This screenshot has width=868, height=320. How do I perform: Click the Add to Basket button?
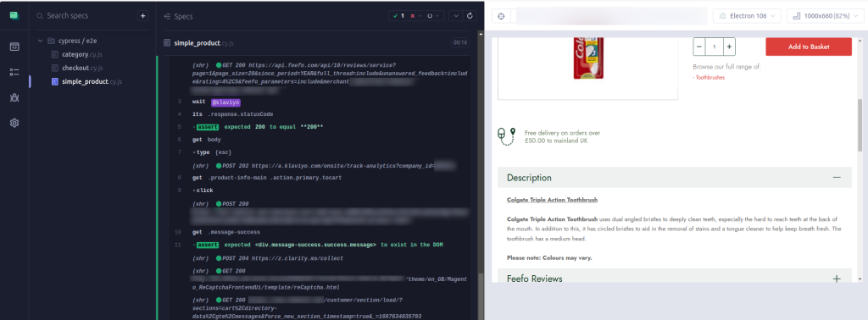(809, 47)
